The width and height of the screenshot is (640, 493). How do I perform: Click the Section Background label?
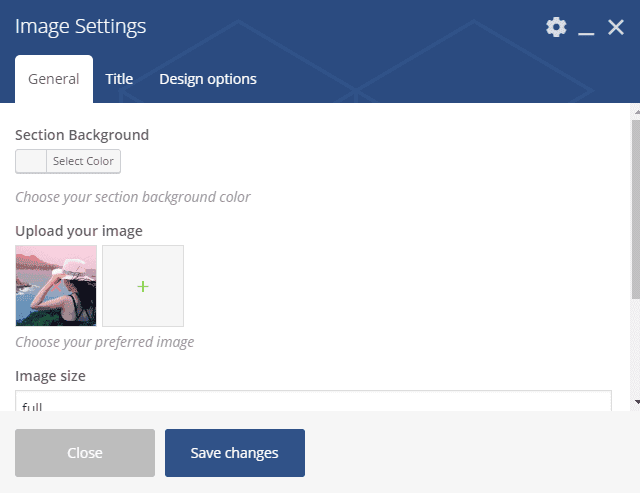point(82,135)
